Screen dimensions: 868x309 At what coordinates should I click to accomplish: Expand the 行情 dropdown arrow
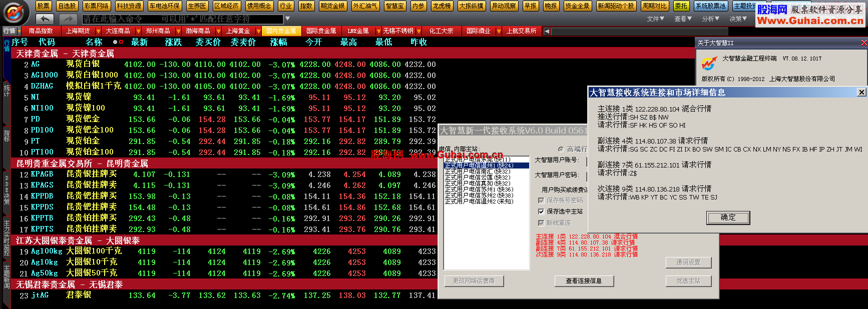[x=19, y=31]
